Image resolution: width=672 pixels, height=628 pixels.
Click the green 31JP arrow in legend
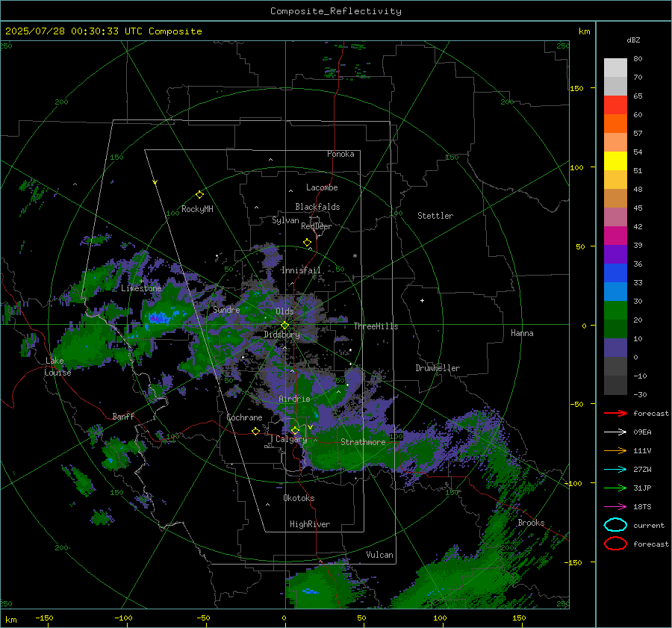[x=615, y=488]
